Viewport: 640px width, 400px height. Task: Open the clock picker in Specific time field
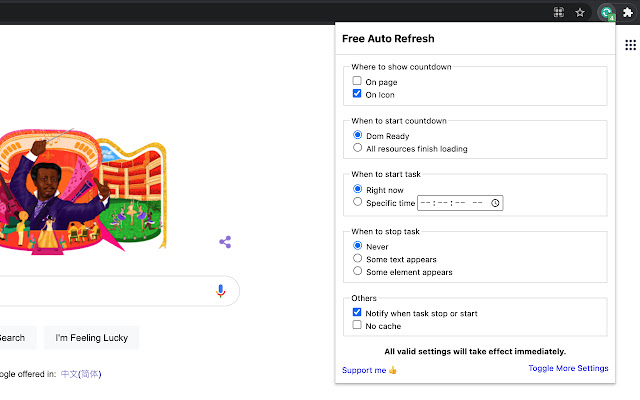(496, 203)
